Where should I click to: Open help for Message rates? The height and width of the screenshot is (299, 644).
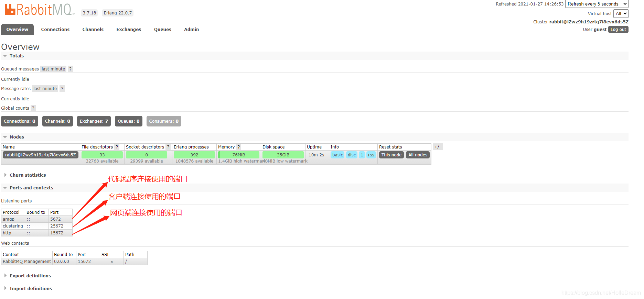coord(62,88)
